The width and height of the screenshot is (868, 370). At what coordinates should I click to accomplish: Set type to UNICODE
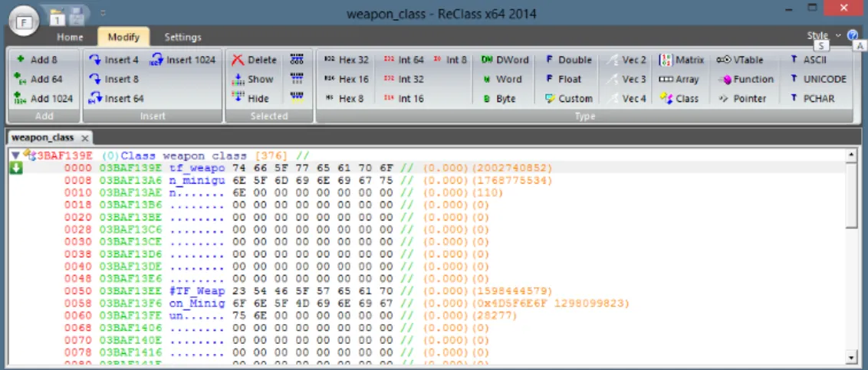(819, 79)
